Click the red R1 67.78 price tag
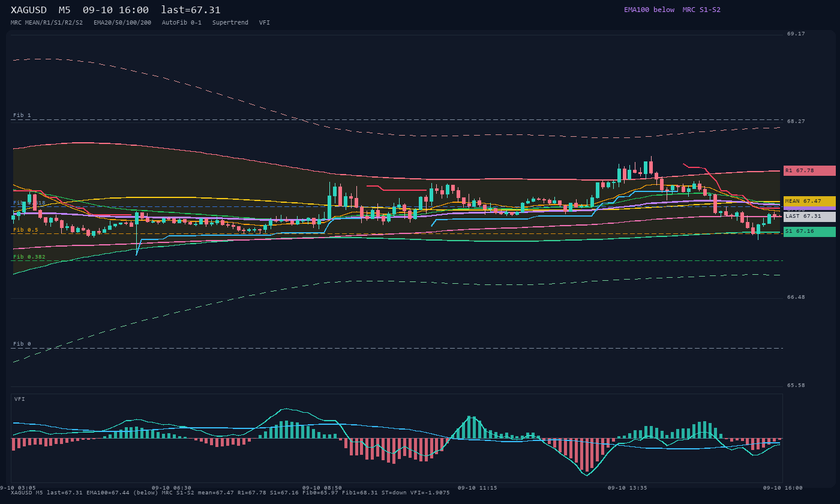The width and height of the screenshot is (840, 504). click(809, 170)
